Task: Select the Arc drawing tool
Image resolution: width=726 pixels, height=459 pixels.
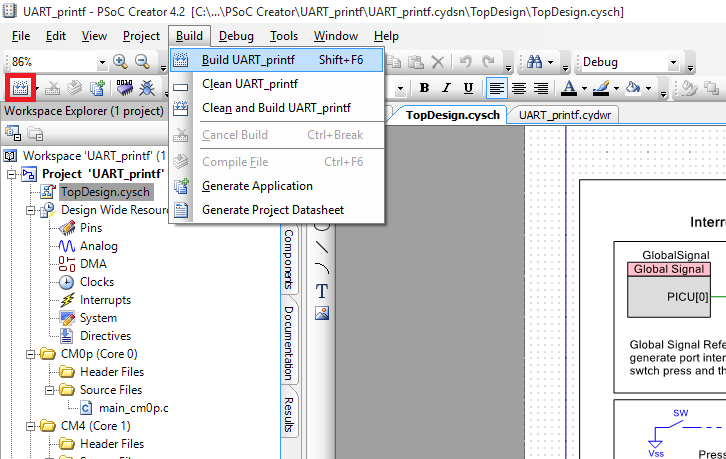Action: click(322, 269)
